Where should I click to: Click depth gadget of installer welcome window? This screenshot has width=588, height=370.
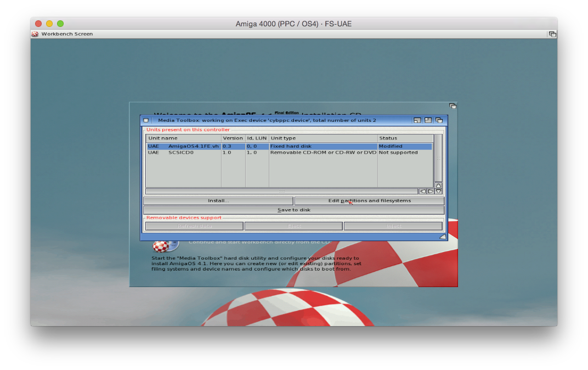coord(453,106)
